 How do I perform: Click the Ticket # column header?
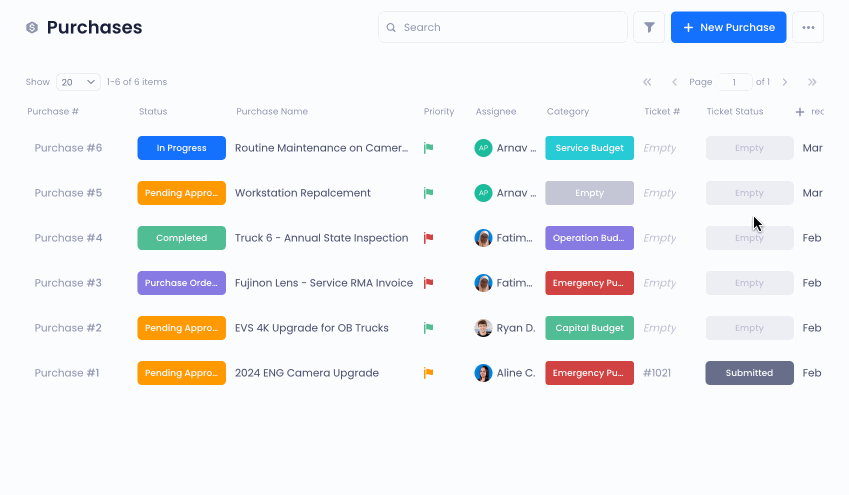tap(662, 112)
